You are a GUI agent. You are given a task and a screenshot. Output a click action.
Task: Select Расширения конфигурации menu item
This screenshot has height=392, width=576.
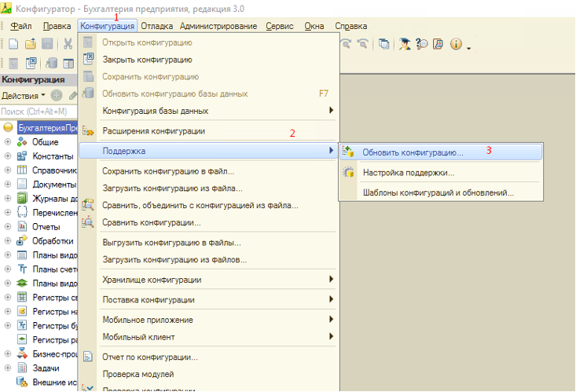[208, 130]
